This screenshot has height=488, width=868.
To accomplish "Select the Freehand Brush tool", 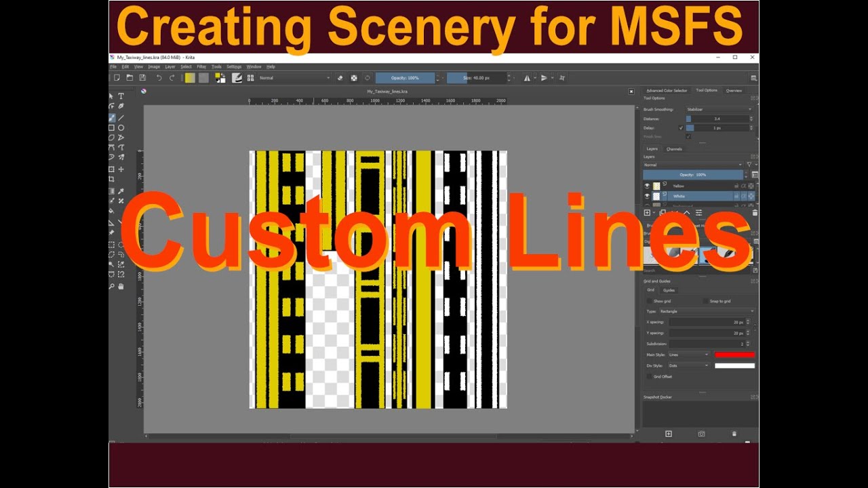I will coord(112,117).
